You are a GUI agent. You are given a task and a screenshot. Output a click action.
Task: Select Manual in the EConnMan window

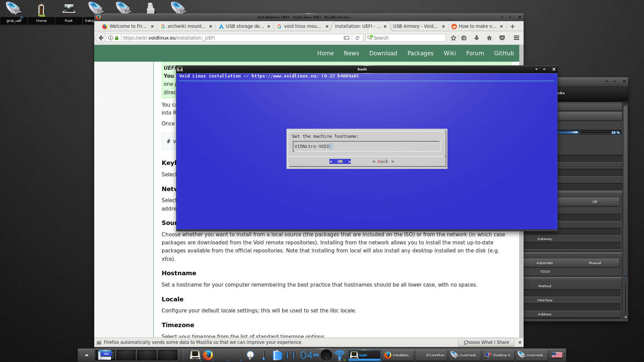[595, 263]
